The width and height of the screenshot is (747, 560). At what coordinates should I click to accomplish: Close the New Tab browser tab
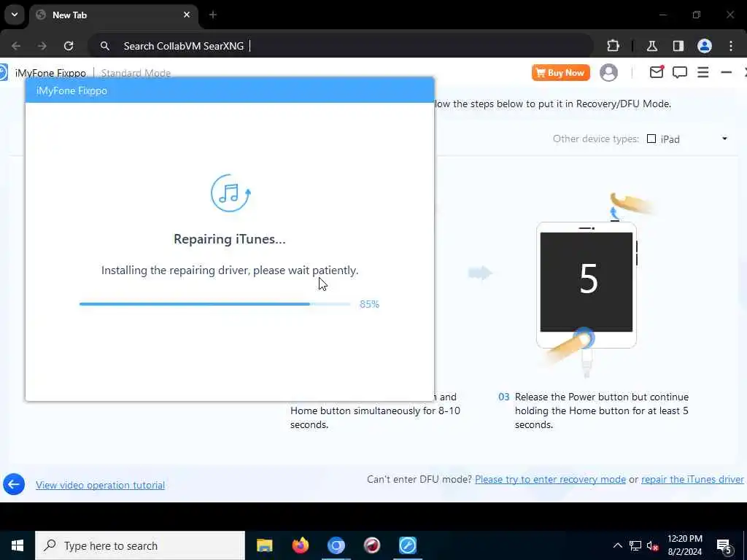187,15
